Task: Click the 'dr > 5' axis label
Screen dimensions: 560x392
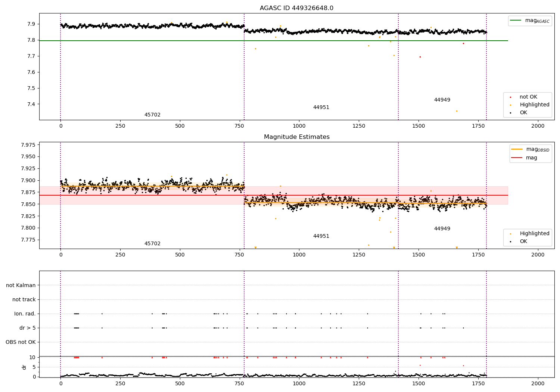Action: 28,328
